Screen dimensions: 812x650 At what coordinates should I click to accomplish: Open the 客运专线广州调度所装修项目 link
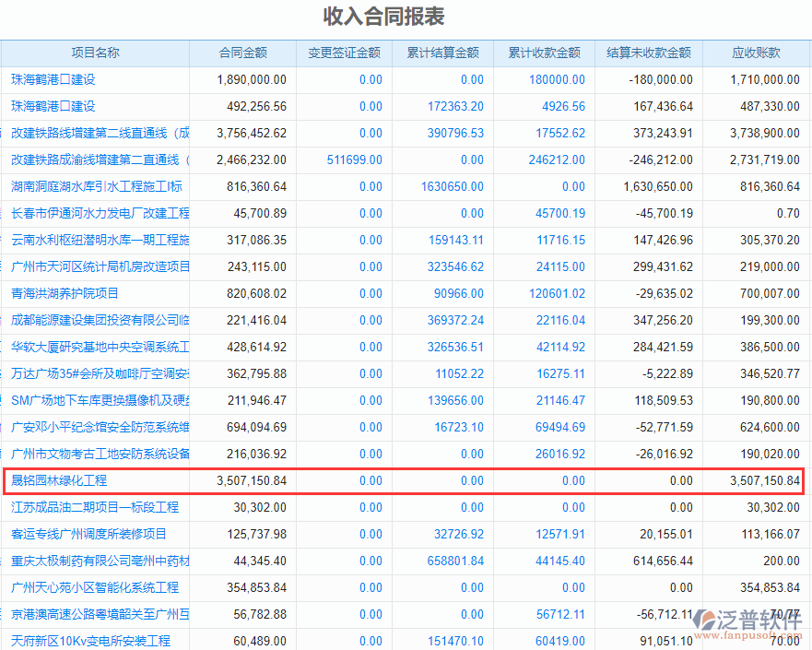[88, 534]
